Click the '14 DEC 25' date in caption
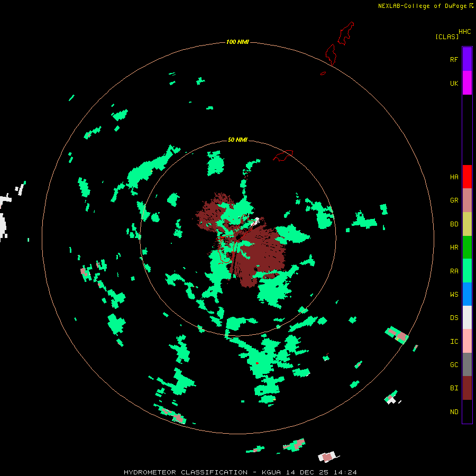Screen dimensions: 476x476 pos(307,472)
